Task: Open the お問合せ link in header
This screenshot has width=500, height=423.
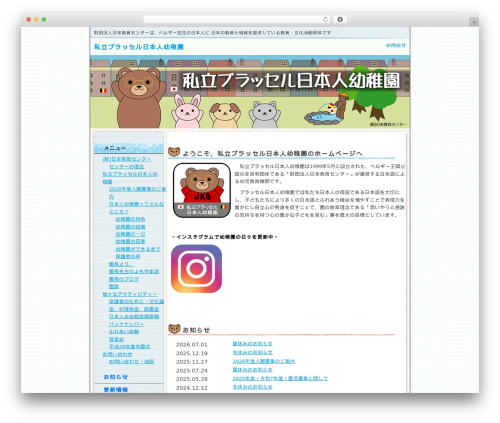Action: coord(396,45)
